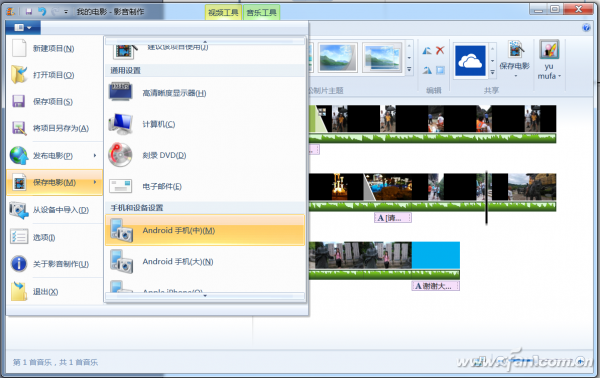Switch to the 视频工具 tab
The image size is (600, 378).
coord(223,13)
